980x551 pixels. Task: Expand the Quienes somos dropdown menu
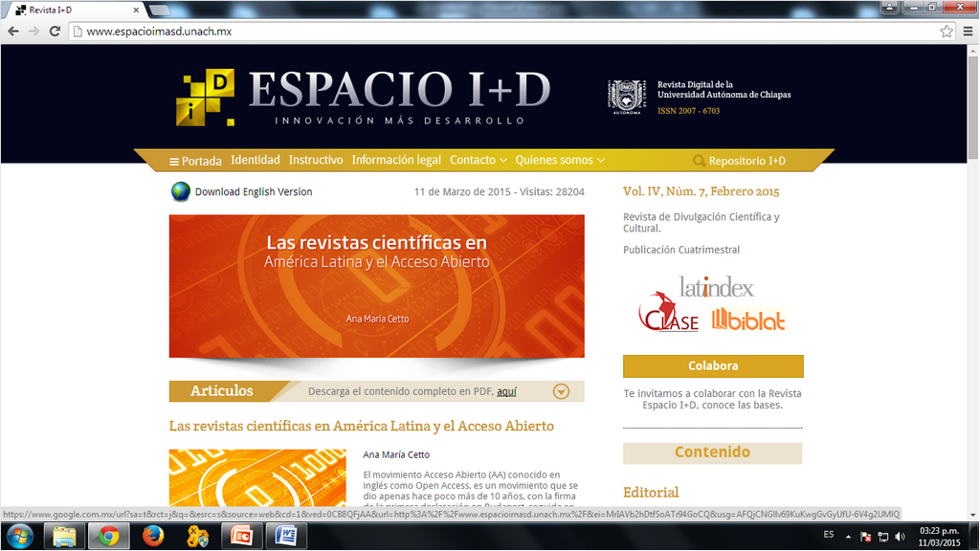pyautogui.click(x=559, y=160)
